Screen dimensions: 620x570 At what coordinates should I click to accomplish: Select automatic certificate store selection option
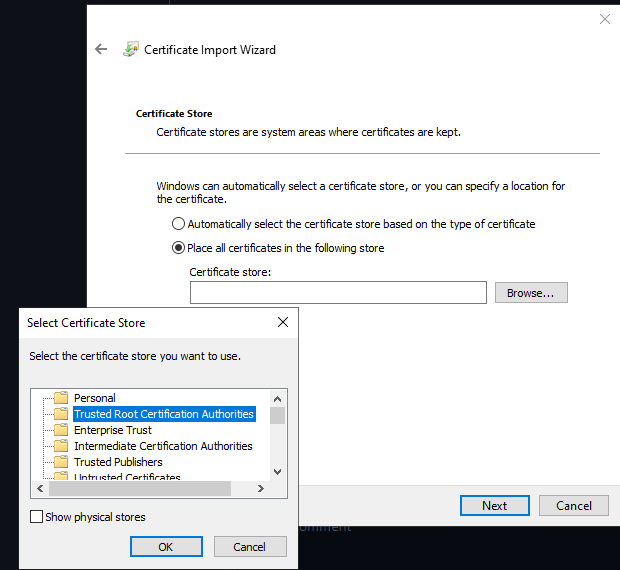coord(179,224)
